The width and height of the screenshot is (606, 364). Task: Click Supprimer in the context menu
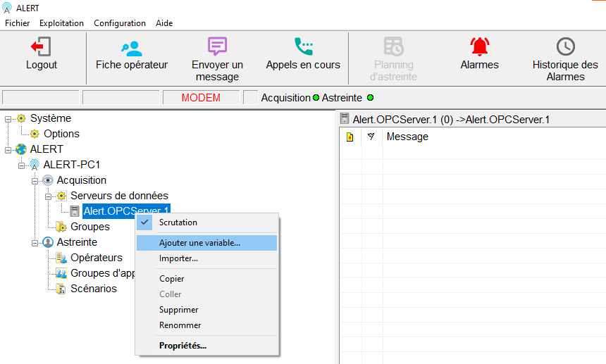178,310
